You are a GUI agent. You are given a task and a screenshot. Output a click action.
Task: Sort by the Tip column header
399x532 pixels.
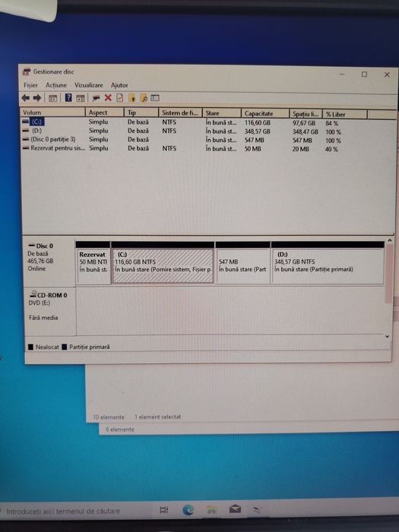(141, 112)
